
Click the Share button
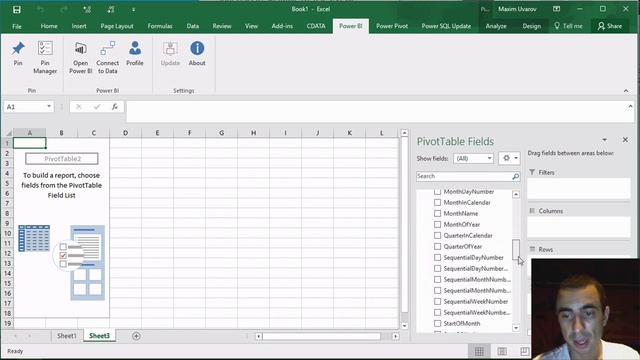pyautogui.click(x=610, y=26)
